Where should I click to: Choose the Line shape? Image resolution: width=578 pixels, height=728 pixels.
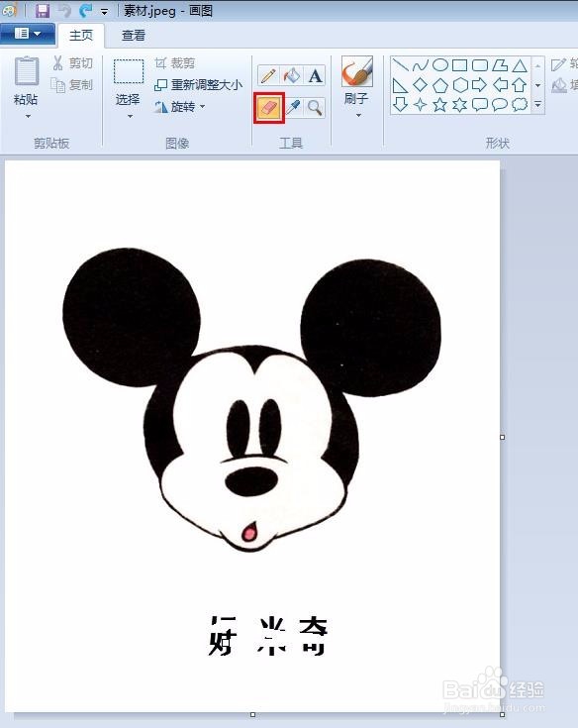pos(400,65)
